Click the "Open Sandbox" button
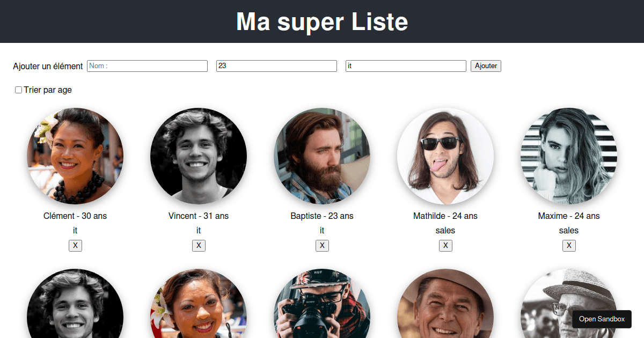644x338 pixels. pos(602,319)
